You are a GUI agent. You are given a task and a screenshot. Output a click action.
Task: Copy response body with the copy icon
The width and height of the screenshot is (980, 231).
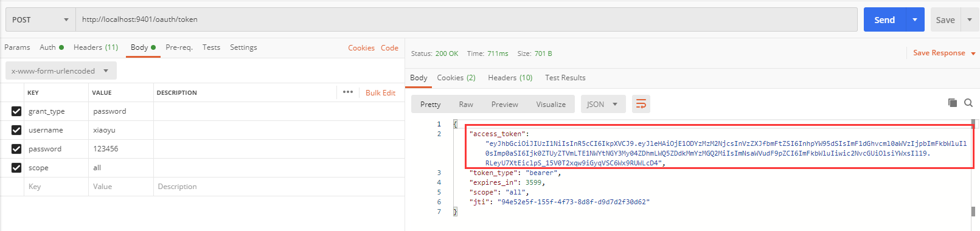[x=953, y=103]
